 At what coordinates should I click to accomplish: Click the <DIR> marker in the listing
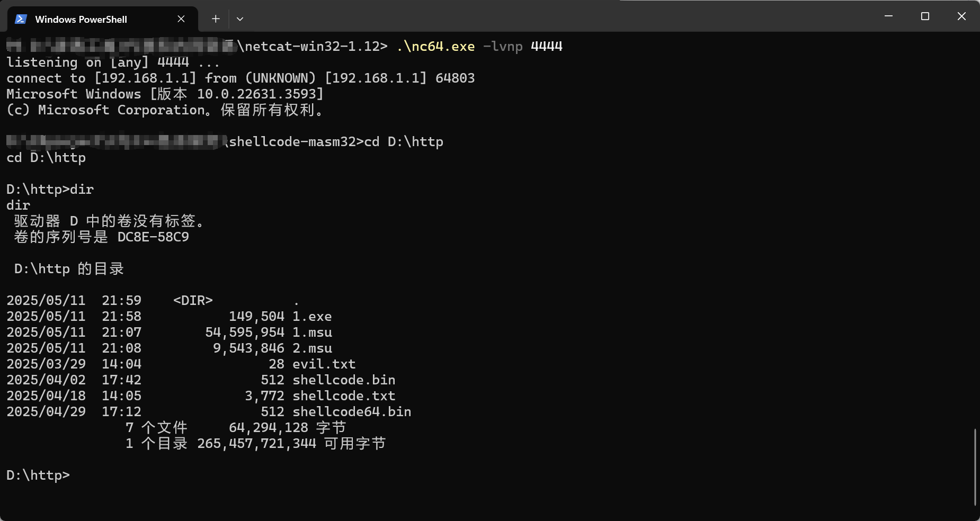[x=193, y=301]
